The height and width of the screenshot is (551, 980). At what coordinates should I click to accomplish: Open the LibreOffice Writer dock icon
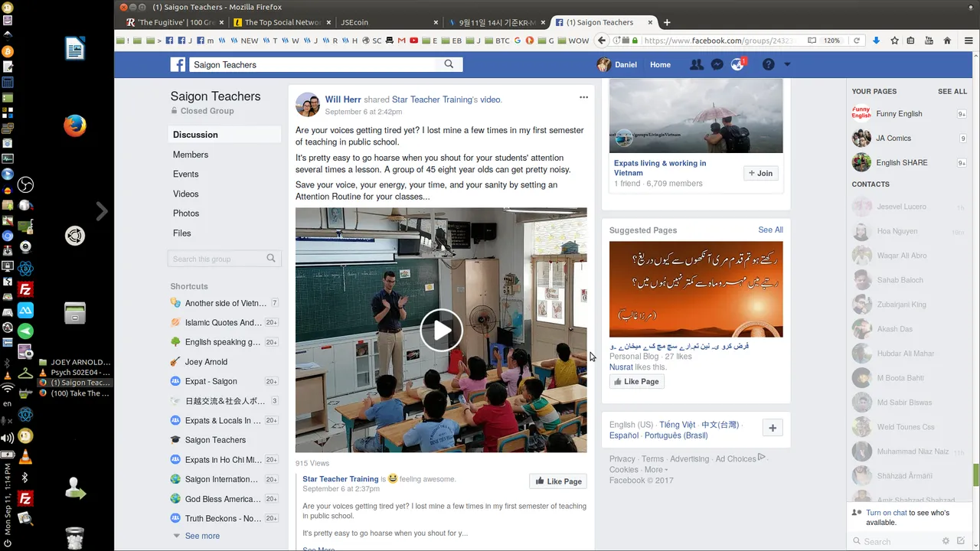point(74,49)
